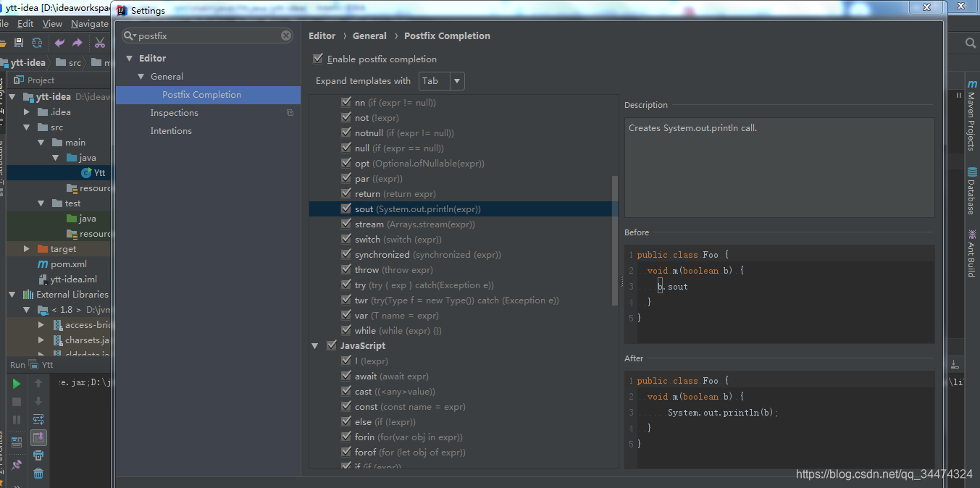Click the Undo arrow icon
Viewport: 980px width, 488px height.
[59, 43]
